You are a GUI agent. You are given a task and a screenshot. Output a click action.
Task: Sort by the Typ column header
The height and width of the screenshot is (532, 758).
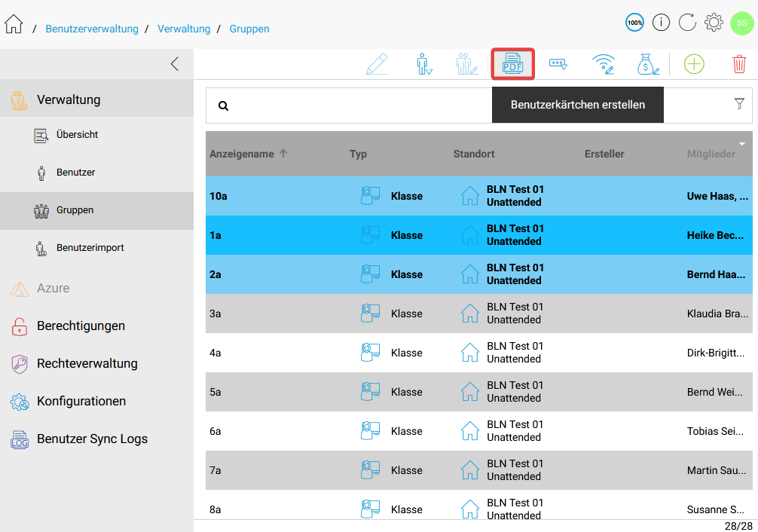(x=358, y=154)
